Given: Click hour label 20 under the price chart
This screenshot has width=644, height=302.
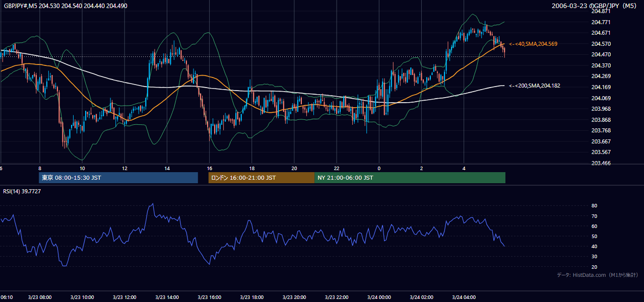Looking at the screenshot, I should point(294,168).
